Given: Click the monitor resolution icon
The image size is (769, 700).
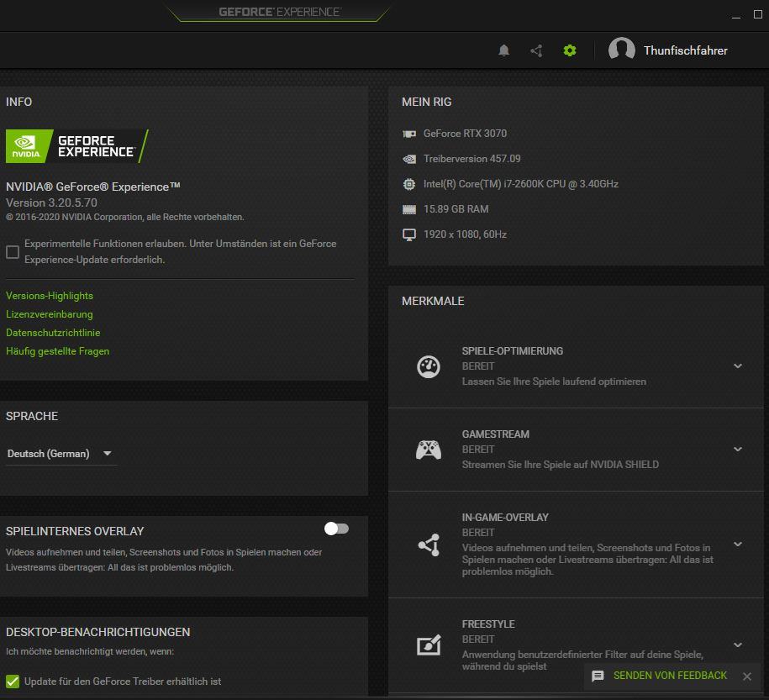Looking at the screenshot, I should (x=409, y=234).
